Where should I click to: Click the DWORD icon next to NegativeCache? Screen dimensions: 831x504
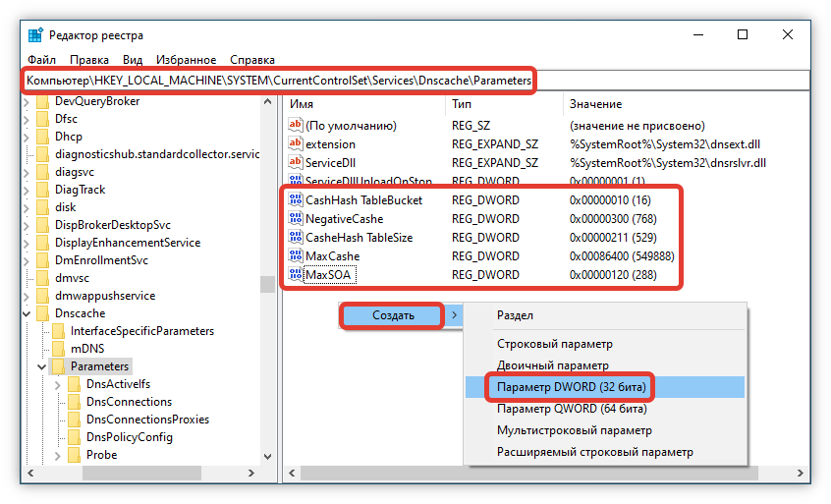tap(296, 219)
